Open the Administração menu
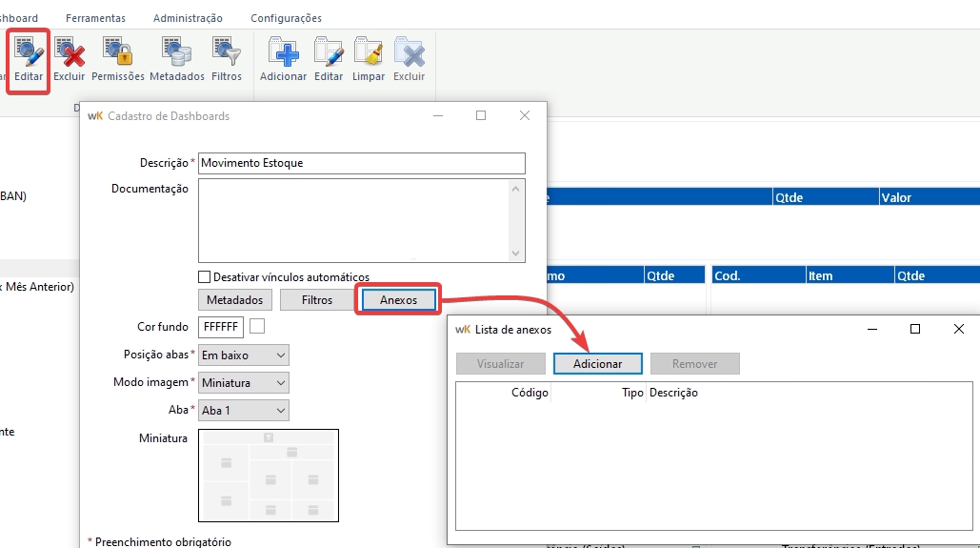 point(188,18)
